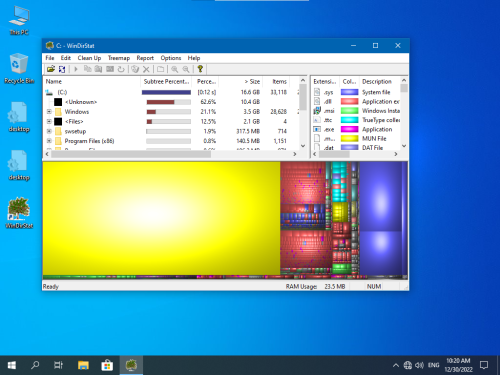Open the Options menu
The height and width of the screenshot is (375, 500).
pyautogui.click(x=171, y=58)
